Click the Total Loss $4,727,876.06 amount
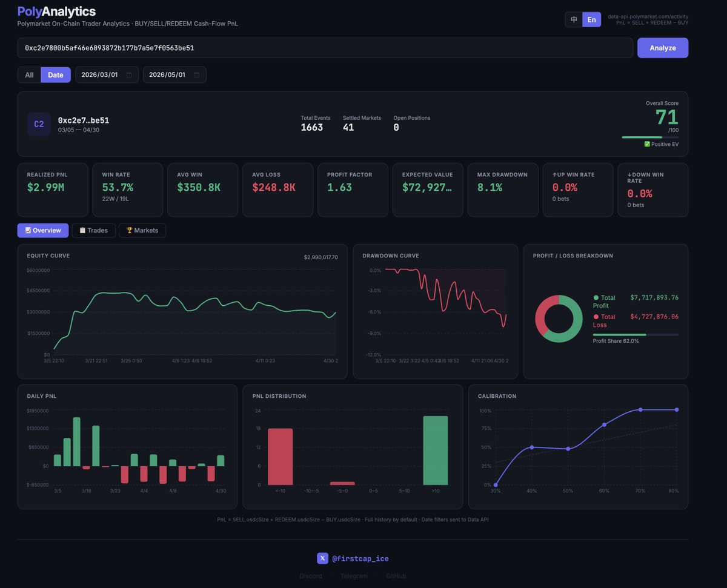The image size is (727, 588). point(654,316)
